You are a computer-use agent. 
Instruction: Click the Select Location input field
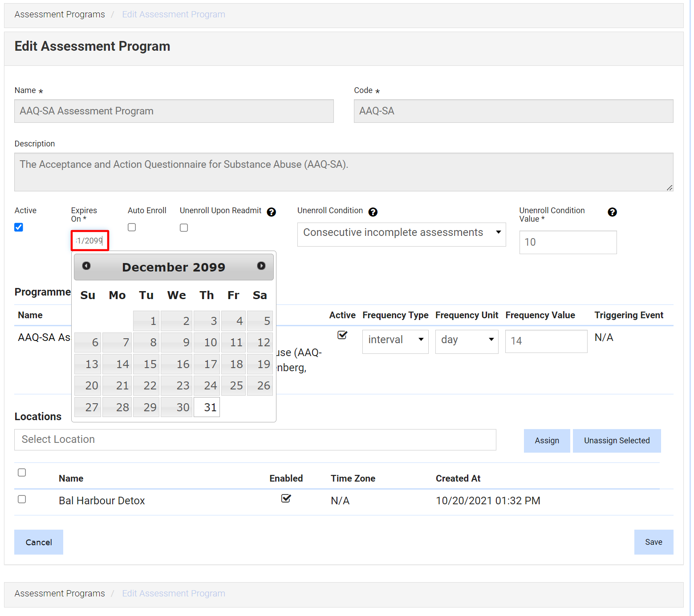point(255,440)
